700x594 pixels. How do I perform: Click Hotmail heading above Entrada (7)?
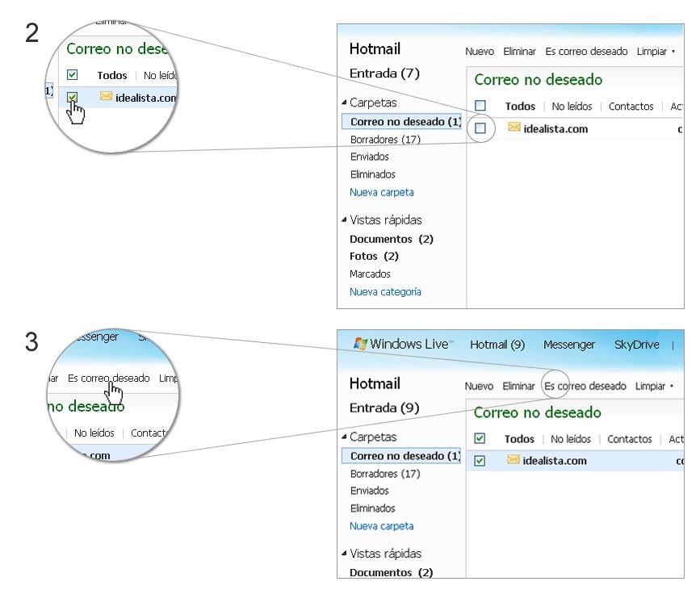click(x=375, y=48)
